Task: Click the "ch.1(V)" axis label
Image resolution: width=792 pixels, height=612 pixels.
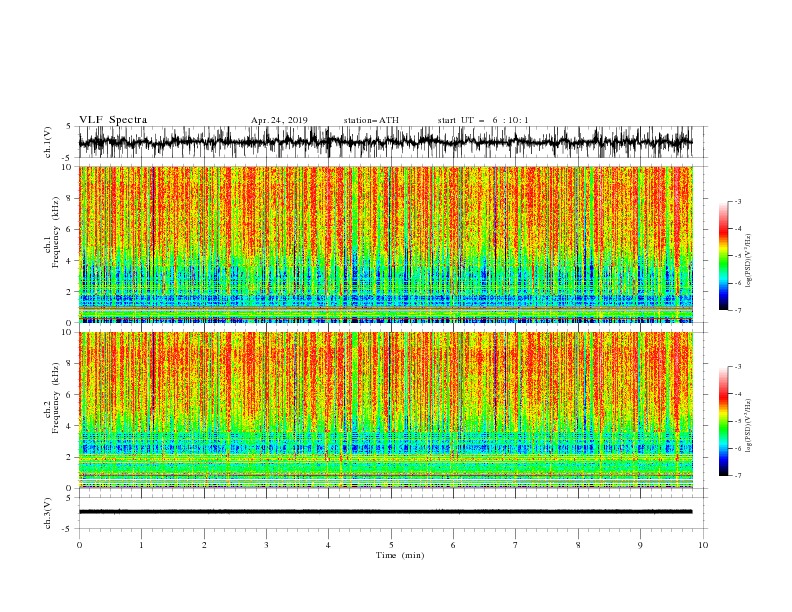Action: (x=48, y=142)
